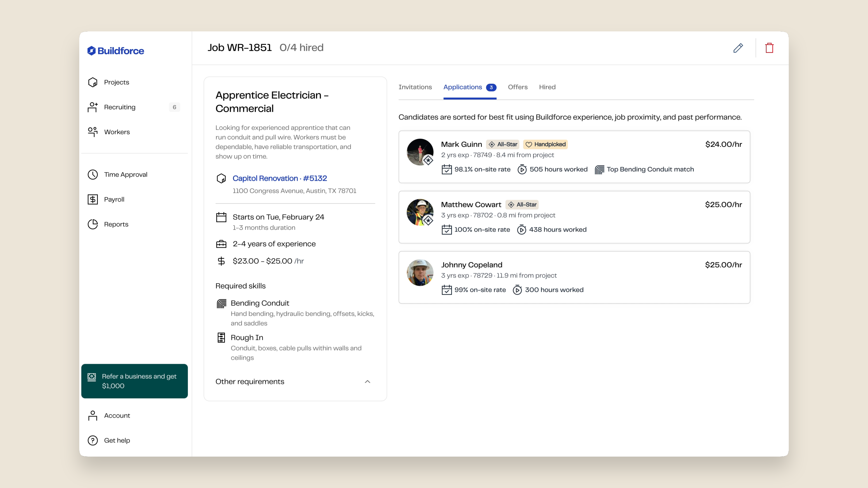Screen dimensions: 868x488
Task: Switch to the Offers tab
Action: [518, 87]
